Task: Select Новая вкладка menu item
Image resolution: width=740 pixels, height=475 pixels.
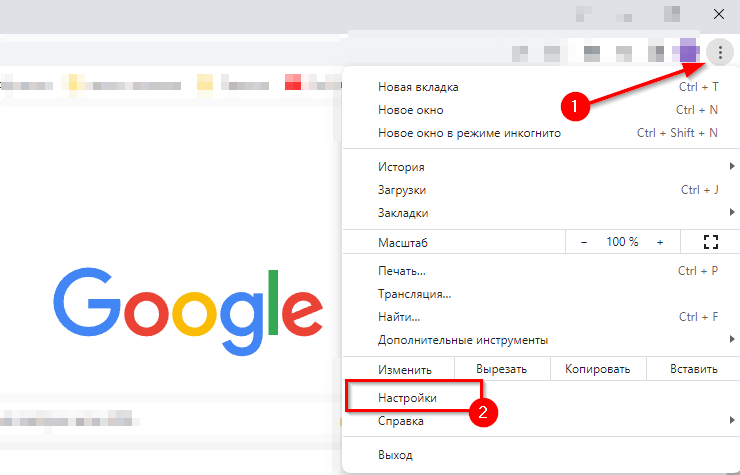Action: (x=418, y=87)
